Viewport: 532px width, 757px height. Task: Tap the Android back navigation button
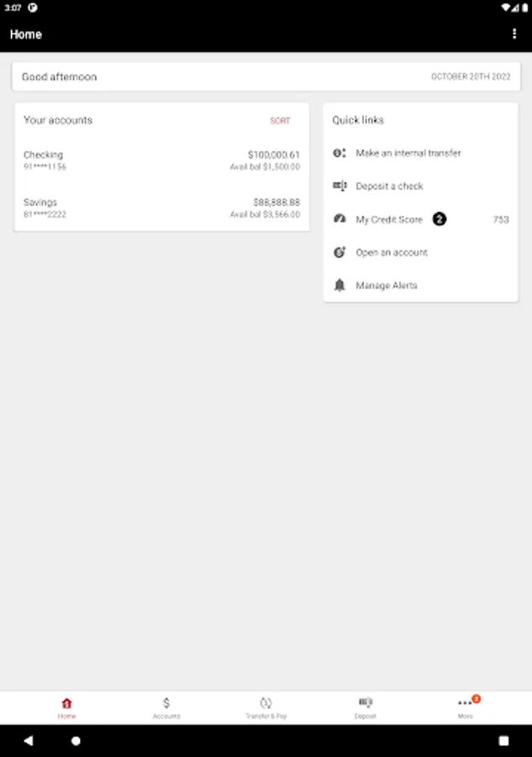point(29,740)
